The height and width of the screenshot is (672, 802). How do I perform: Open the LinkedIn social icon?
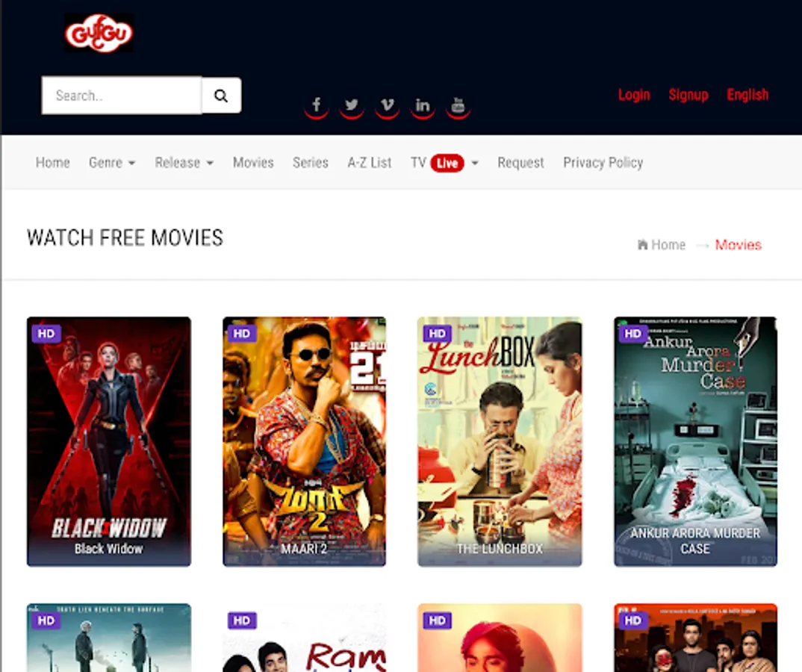click(x=423, y=105)
